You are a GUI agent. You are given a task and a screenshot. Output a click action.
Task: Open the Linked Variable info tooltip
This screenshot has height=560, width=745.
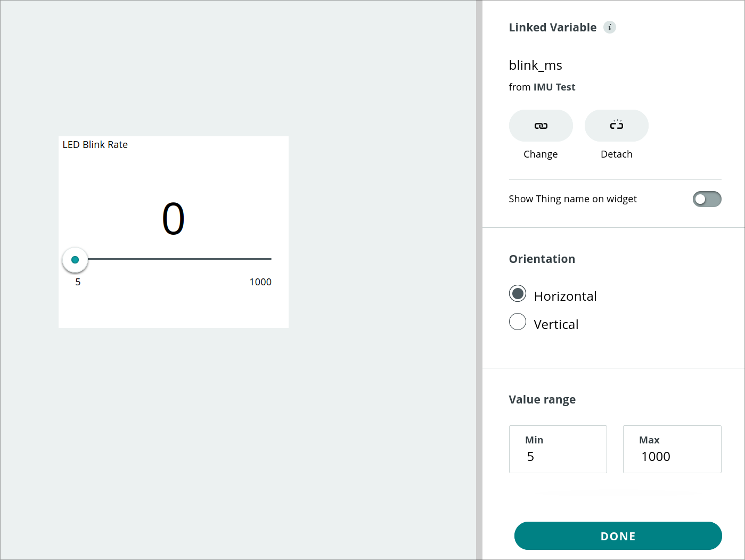610,27
